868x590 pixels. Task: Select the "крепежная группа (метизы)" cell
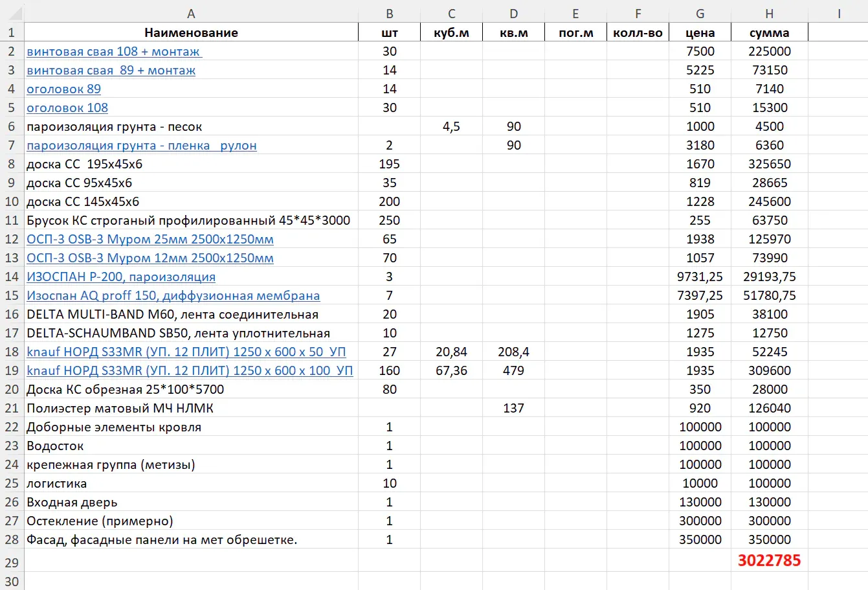click(x=191, y=465)
